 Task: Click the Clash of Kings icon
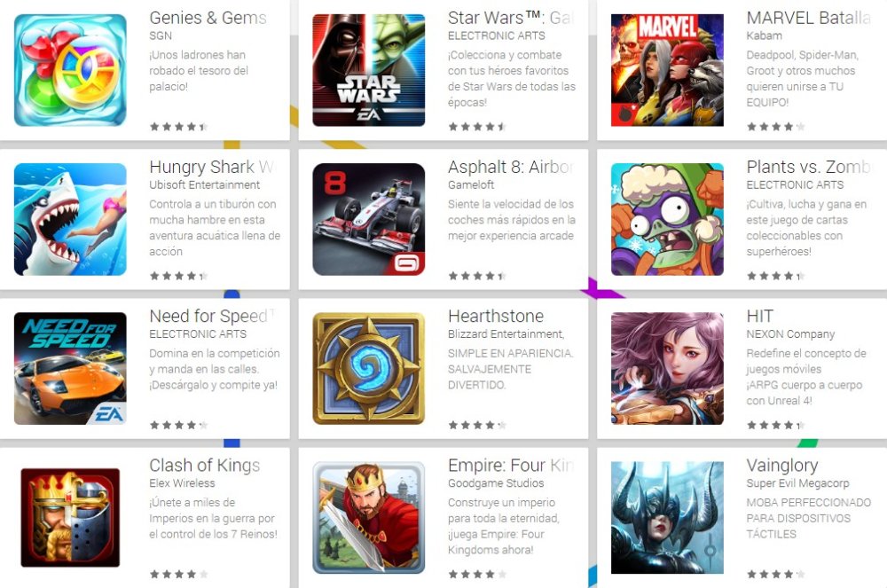coord(70,517)
